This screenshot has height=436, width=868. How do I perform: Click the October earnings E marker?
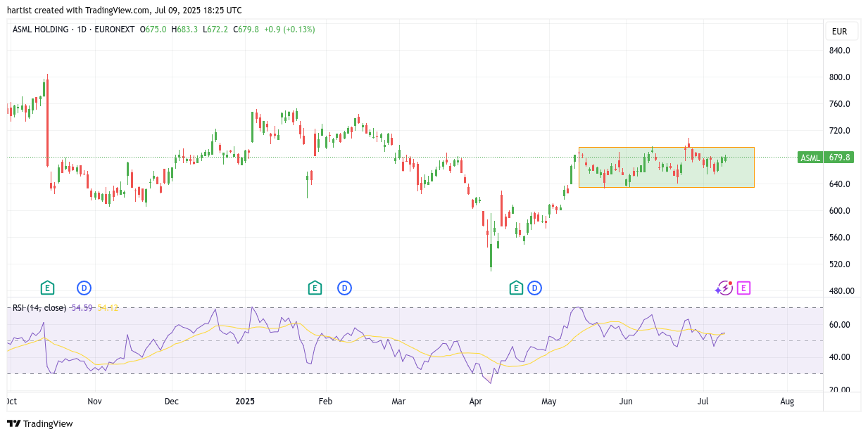47,288
